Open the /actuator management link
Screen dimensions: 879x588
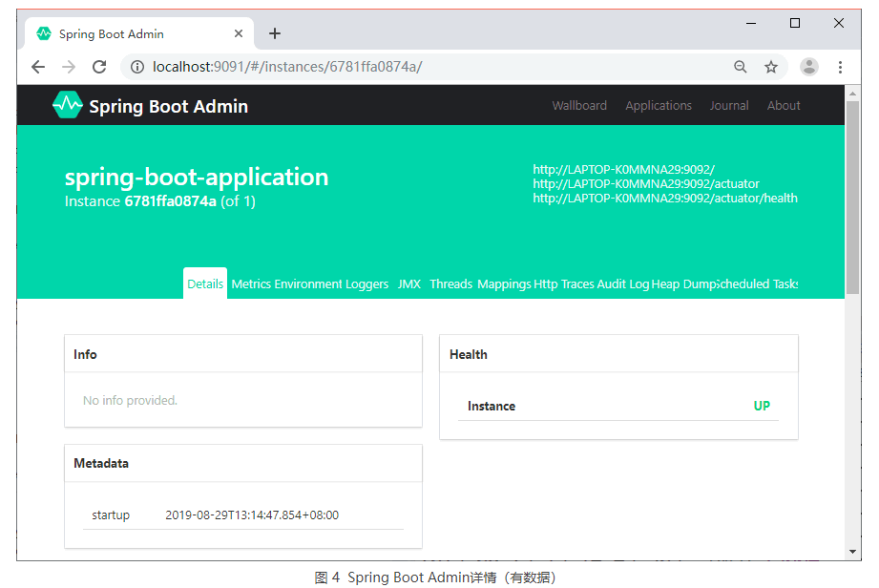646,184
